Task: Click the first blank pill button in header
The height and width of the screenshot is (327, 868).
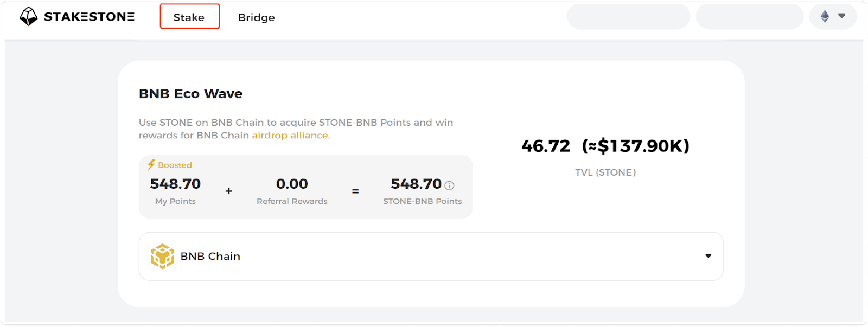Action: (x=628, y=17)
